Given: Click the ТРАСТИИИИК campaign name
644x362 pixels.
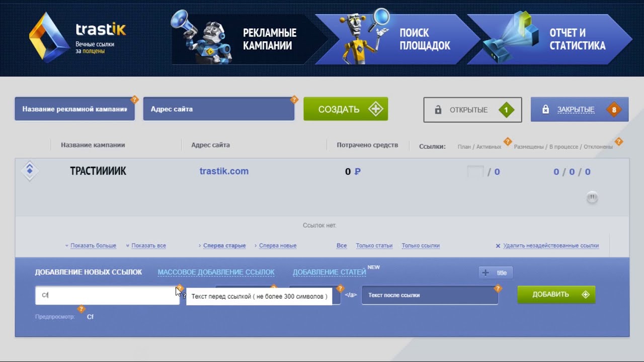Looking at the screenshot, I should pos(98,171).
